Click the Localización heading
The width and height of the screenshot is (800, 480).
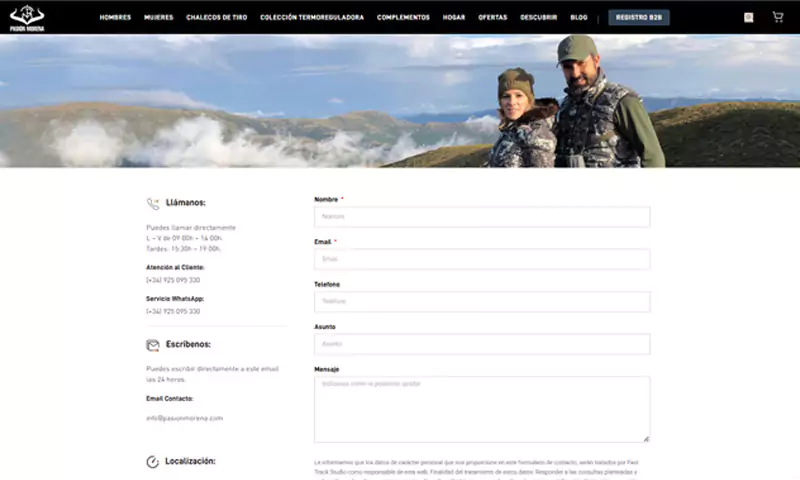[190, 461]
